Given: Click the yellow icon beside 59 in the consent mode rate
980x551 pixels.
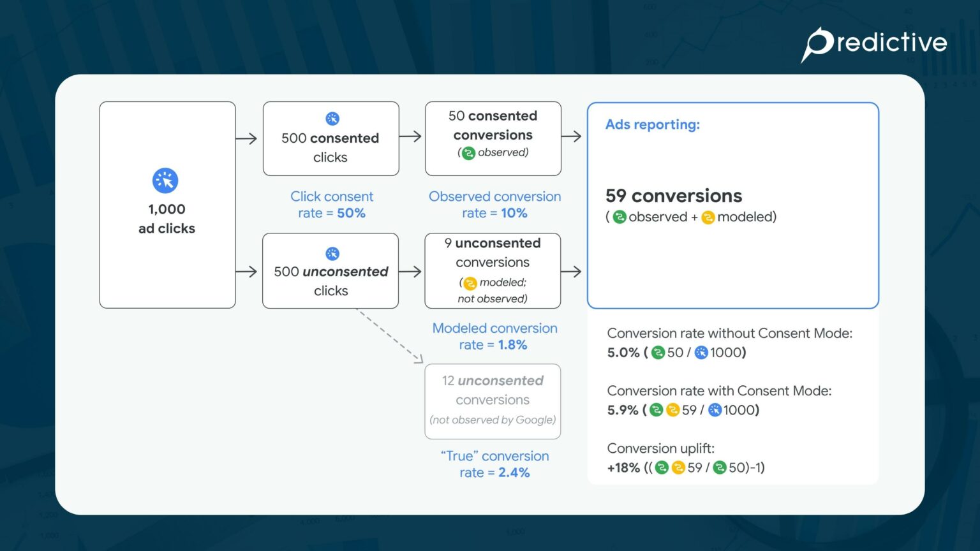Looking at the screenshot, I should (674, 410).
